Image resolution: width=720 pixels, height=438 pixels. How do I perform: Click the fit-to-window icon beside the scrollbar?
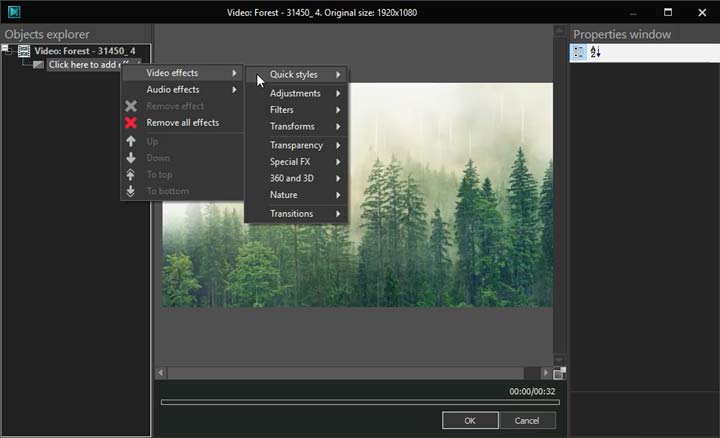click(559, 373)
